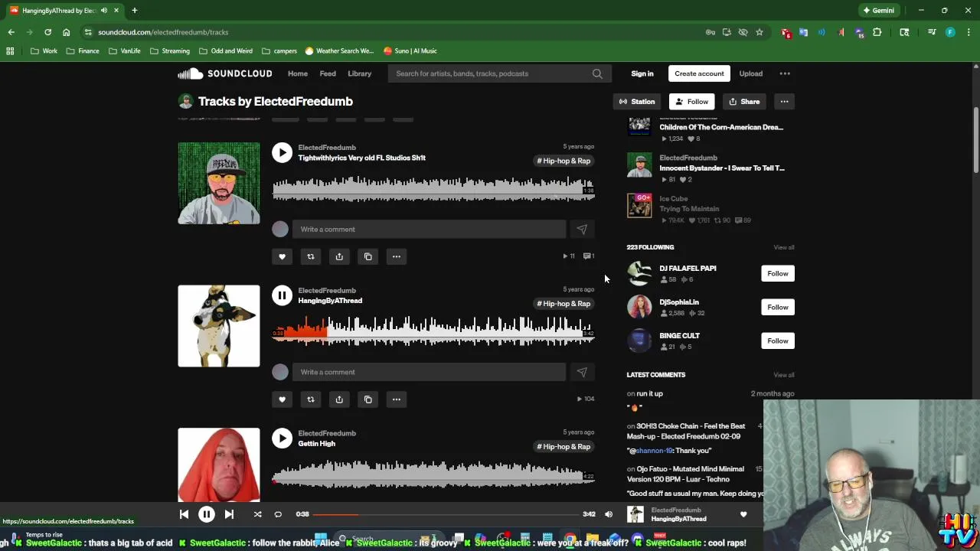The width and height of the screenshot is (980, 551).
Task: Write a comment on Tightwithlyrics track
Action: click(x=429, y=230)
